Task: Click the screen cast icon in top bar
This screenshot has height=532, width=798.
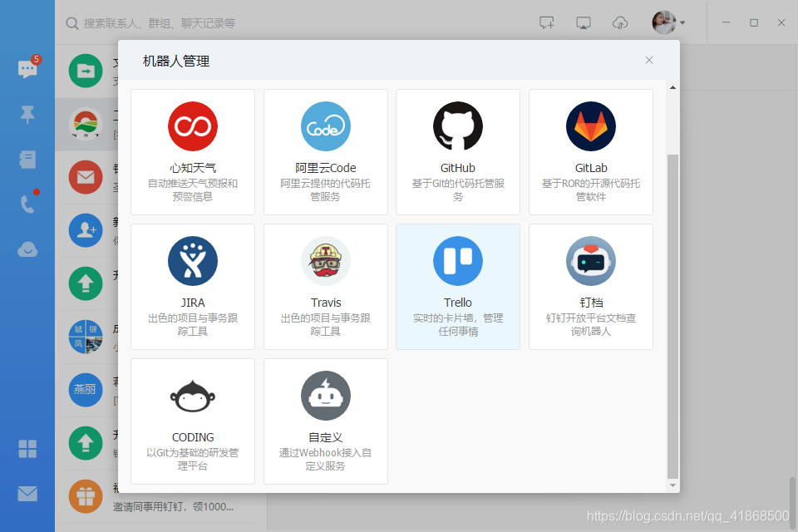Action: [x=584, y=22]
